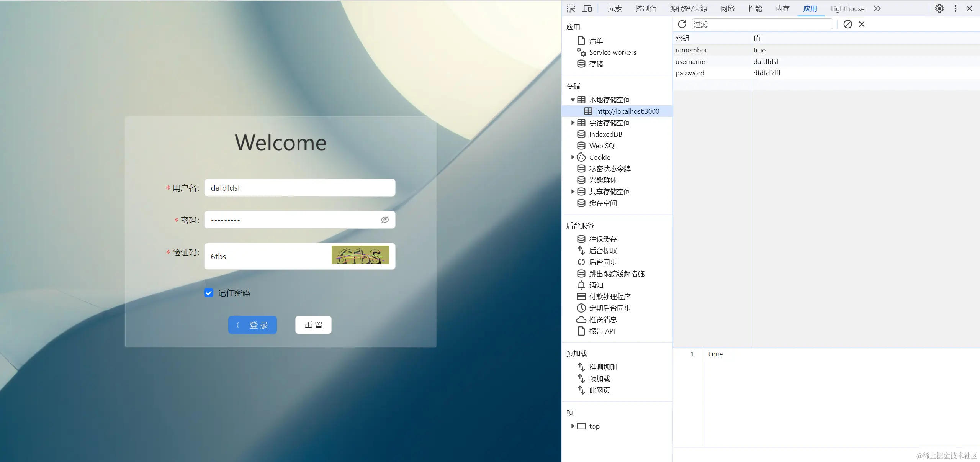Expand the Cookie tree node

(x=573, y=157)
